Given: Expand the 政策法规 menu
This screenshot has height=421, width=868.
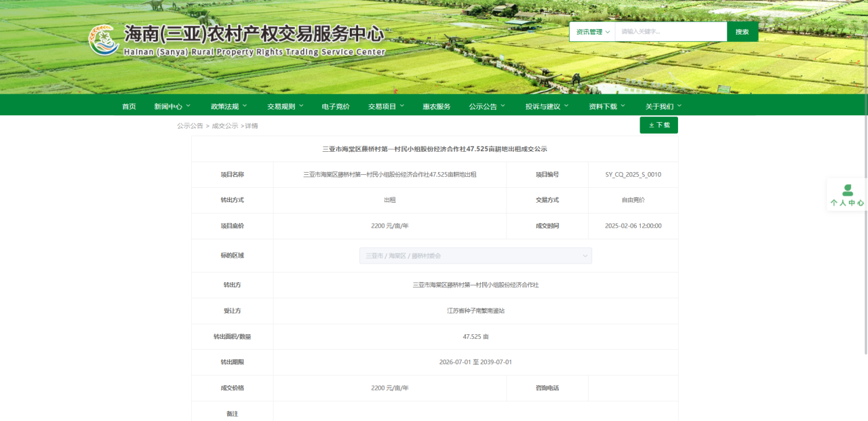Looking at the screenshot, I should [229, 106].
